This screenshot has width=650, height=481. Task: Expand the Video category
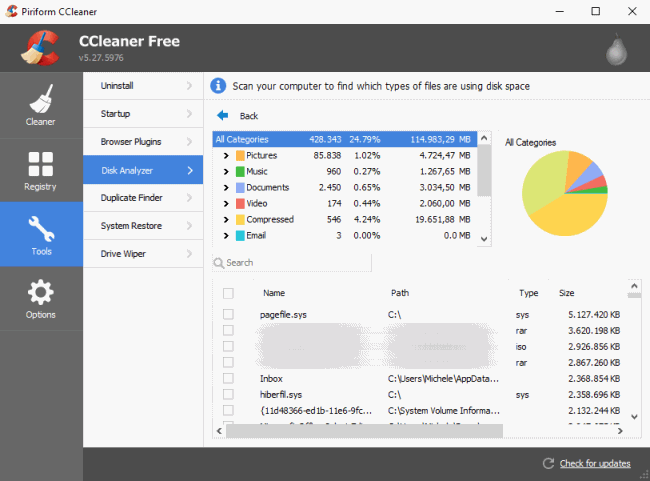pos(226,203)
